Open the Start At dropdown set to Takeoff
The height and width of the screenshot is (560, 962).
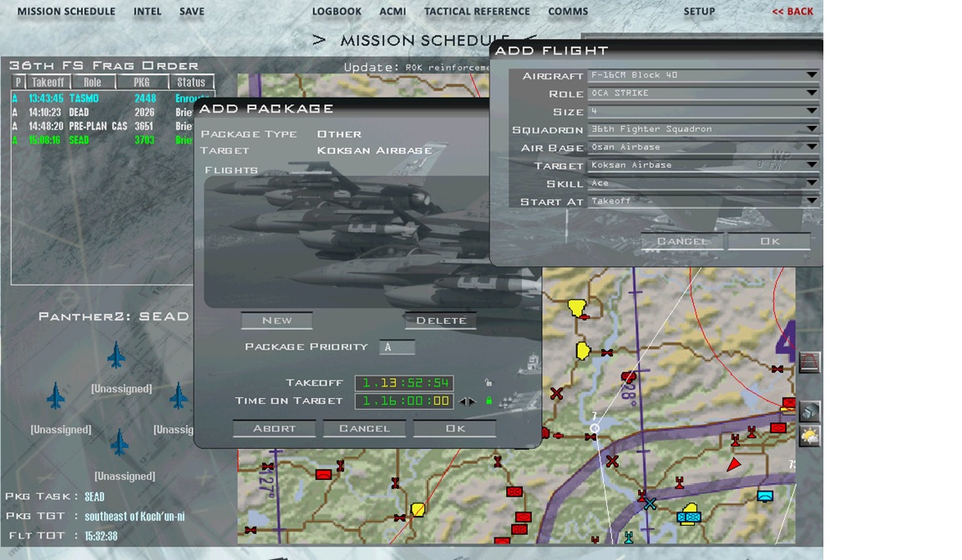pos(703,201)
